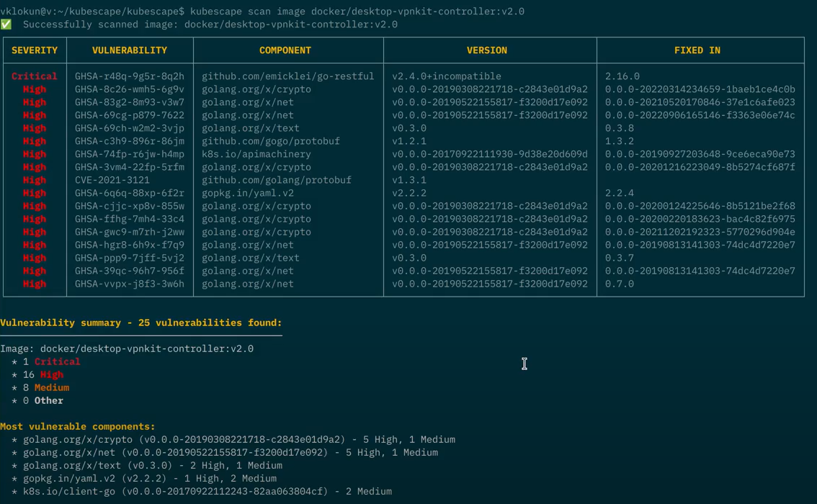The height and width of the screenshot is (504, 817).
Task: Click vulnerability GHSA-ppp9-7jff-5vj2
Action: coord(130,258)
